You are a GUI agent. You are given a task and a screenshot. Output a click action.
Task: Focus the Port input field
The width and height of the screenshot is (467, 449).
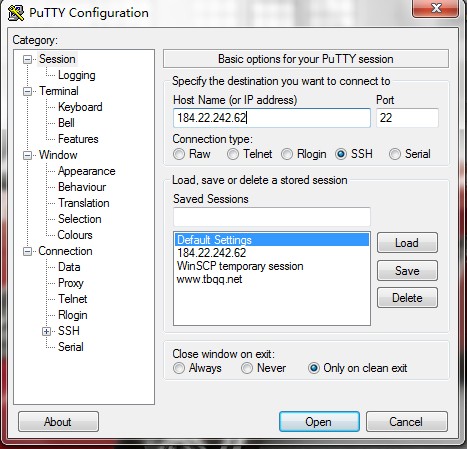pos(407,118)
